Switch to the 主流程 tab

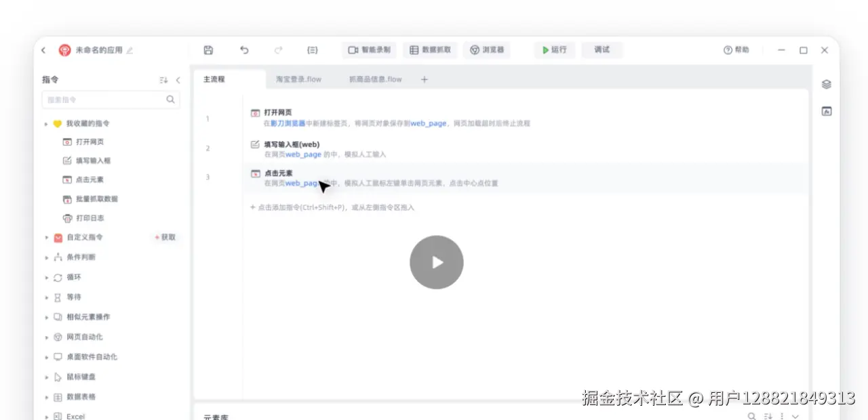pos(214,79)
